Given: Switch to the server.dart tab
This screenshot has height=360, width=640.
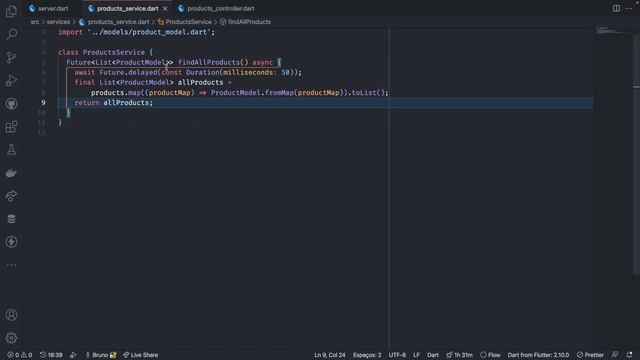Looking at the screenshot, I should (x=49, y=8).
